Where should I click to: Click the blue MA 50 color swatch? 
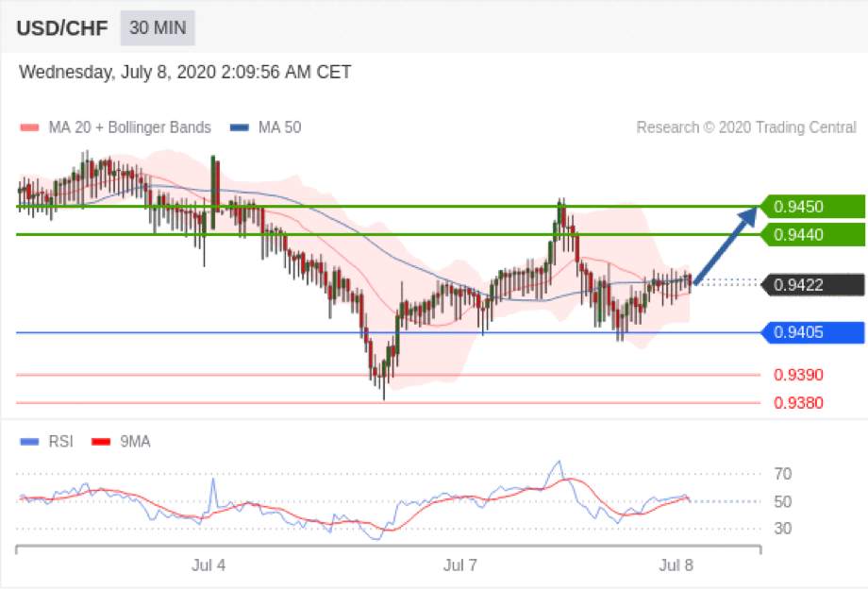tap(239, 128)
